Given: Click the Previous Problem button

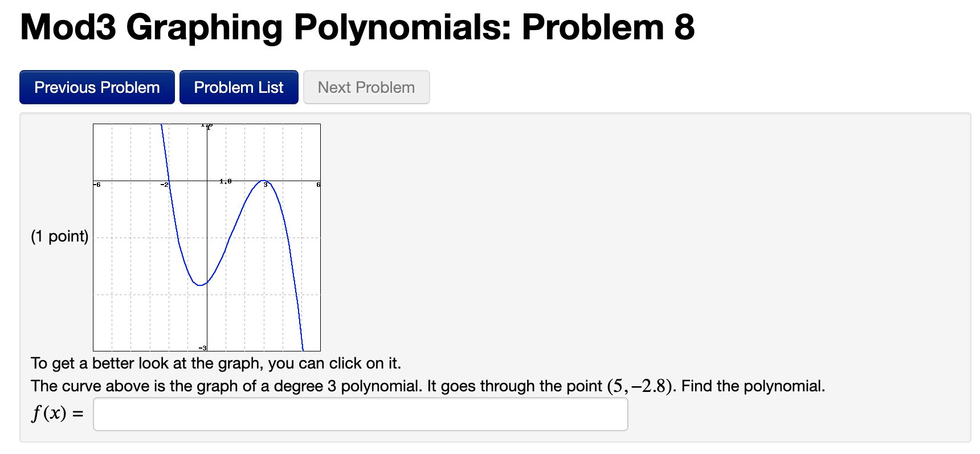Looking at the screenshot, I should point(96,87).
